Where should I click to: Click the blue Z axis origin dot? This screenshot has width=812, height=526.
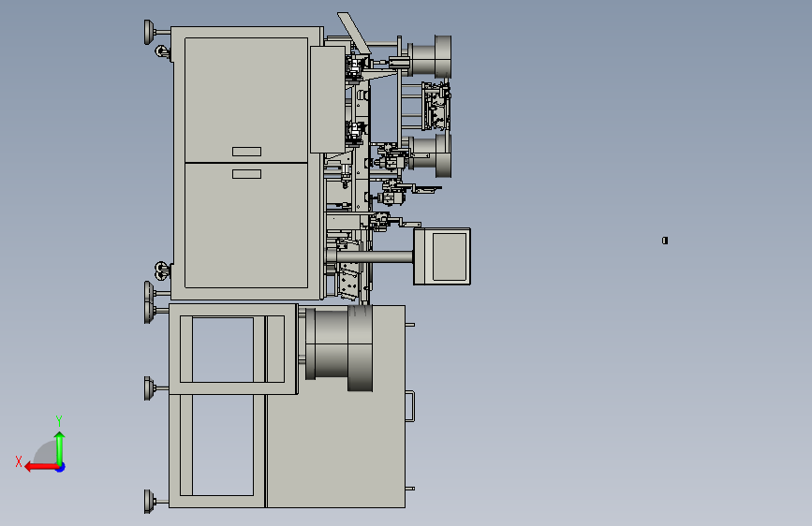point(61,467)
